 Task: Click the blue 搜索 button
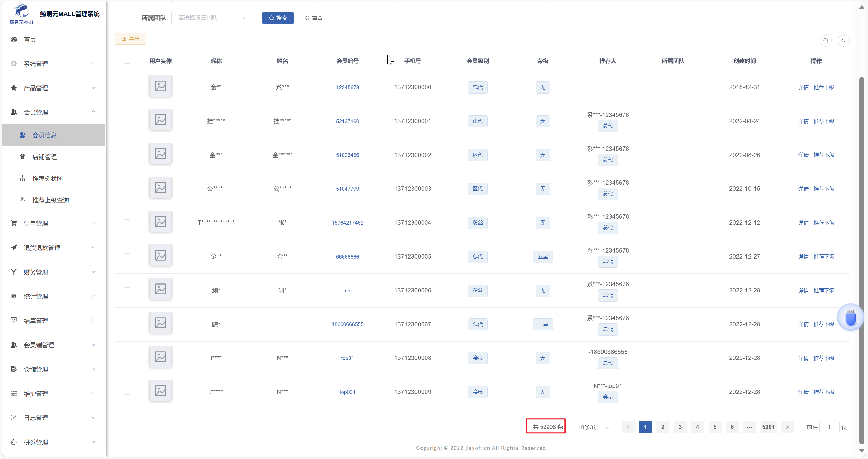tap(278, 18)
